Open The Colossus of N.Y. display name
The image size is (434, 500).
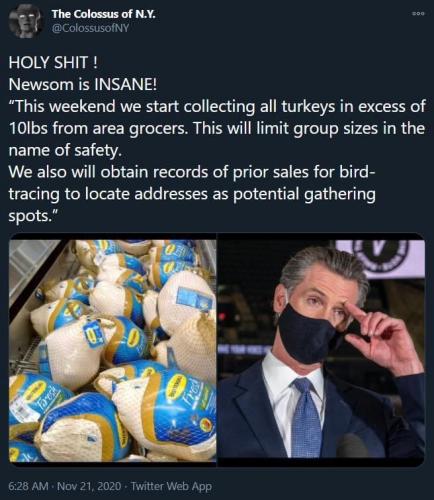click(x=104, y=14)
